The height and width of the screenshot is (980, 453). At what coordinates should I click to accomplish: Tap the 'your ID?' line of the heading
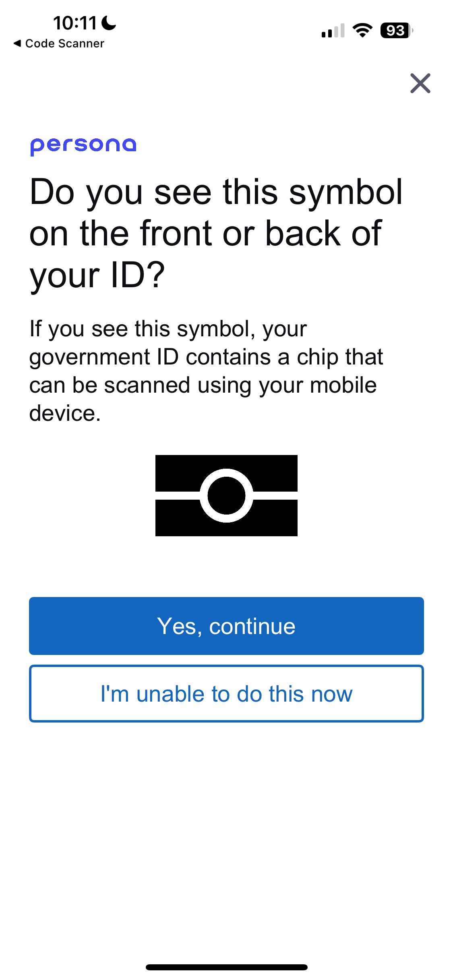pyautogui.click(x=97, y=276)
